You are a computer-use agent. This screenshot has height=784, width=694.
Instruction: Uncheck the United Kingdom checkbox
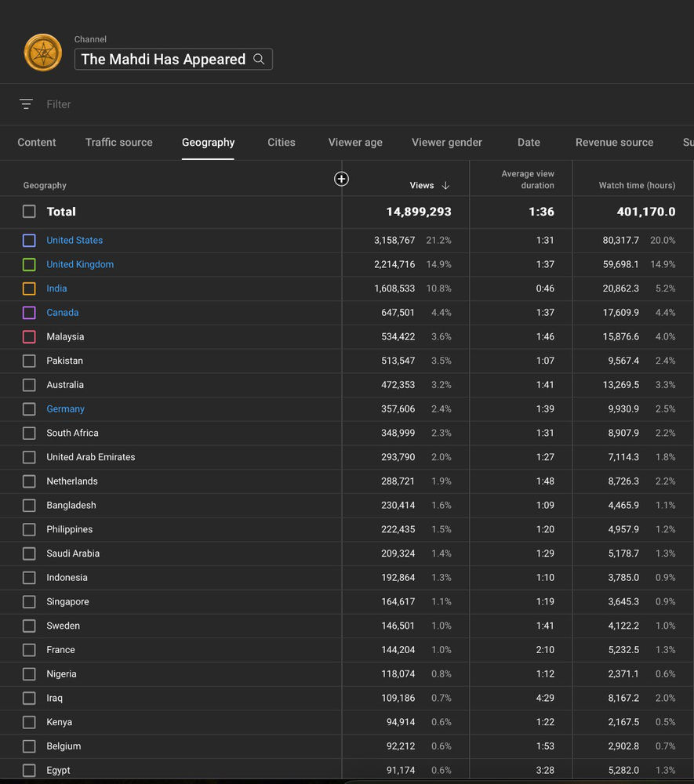(29, 264)
